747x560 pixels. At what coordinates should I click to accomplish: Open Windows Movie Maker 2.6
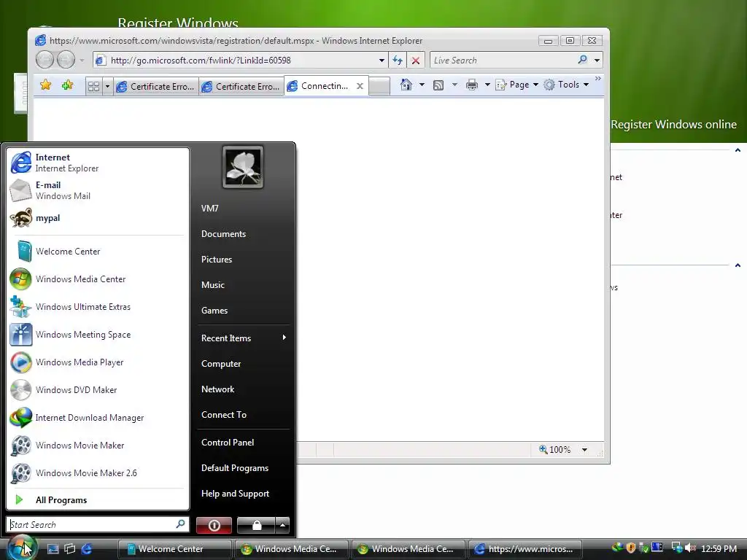coord(98,472)
